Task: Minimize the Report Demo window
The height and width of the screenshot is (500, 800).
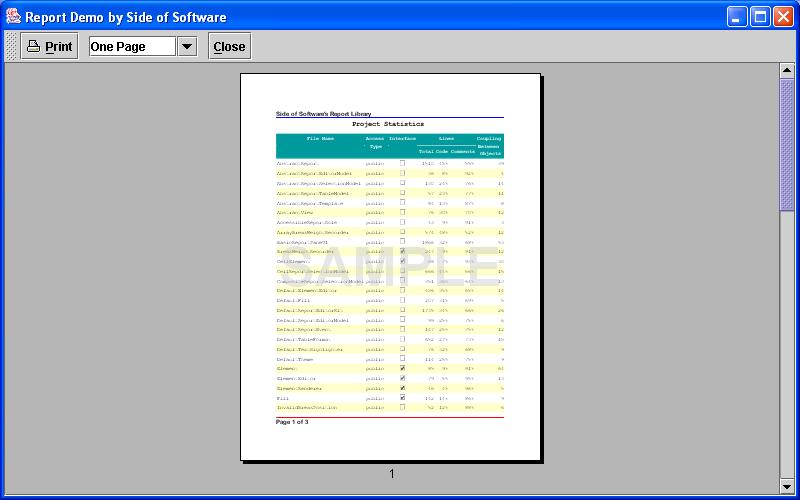Action: click(x=737, y=17)
